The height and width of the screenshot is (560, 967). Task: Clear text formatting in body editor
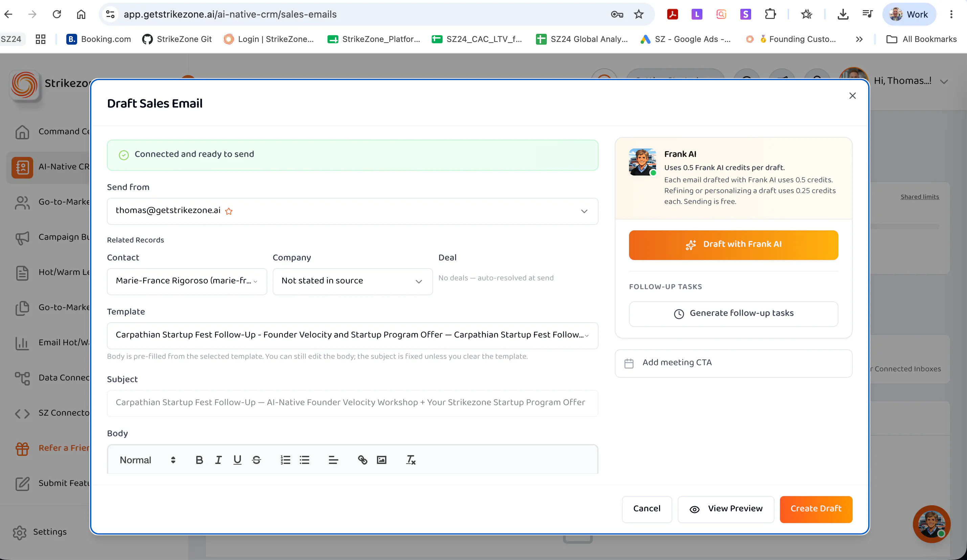coord(411,460)
